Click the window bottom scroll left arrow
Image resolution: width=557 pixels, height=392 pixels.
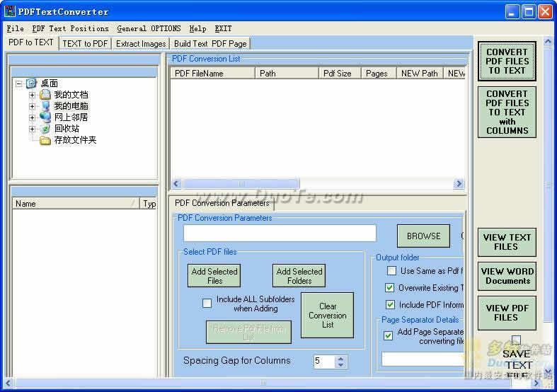coord(8,383)
